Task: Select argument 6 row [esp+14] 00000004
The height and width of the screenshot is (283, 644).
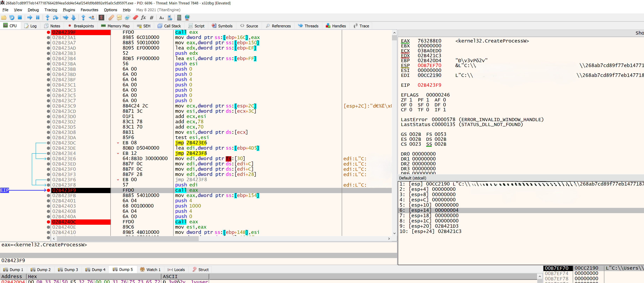Action: click(520, 210)
